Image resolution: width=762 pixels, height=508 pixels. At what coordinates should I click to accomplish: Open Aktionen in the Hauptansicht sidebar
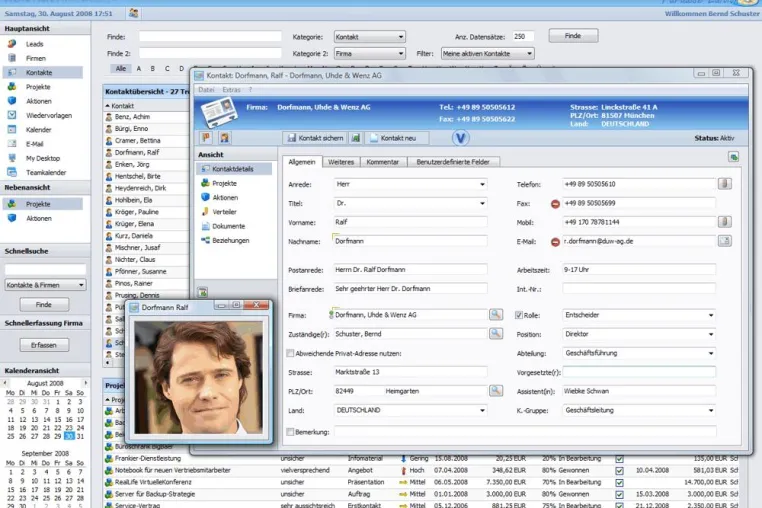(x=38, y=101)
